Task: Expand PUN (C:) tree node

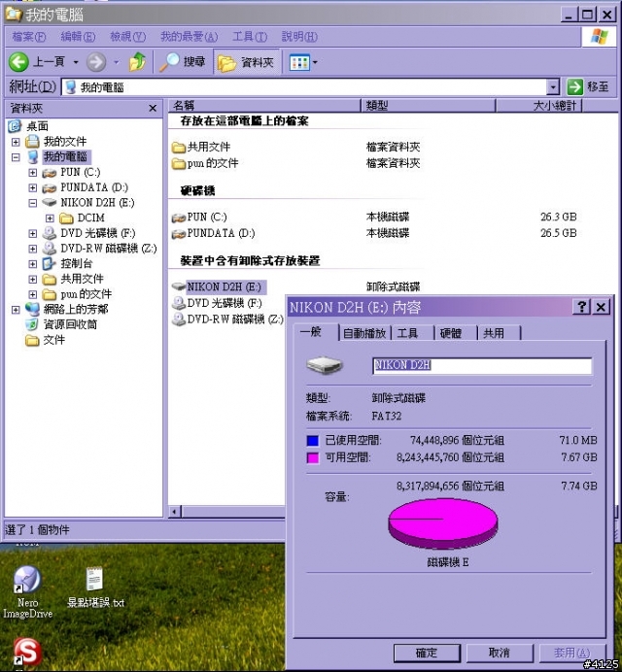Action: point(33,172)
